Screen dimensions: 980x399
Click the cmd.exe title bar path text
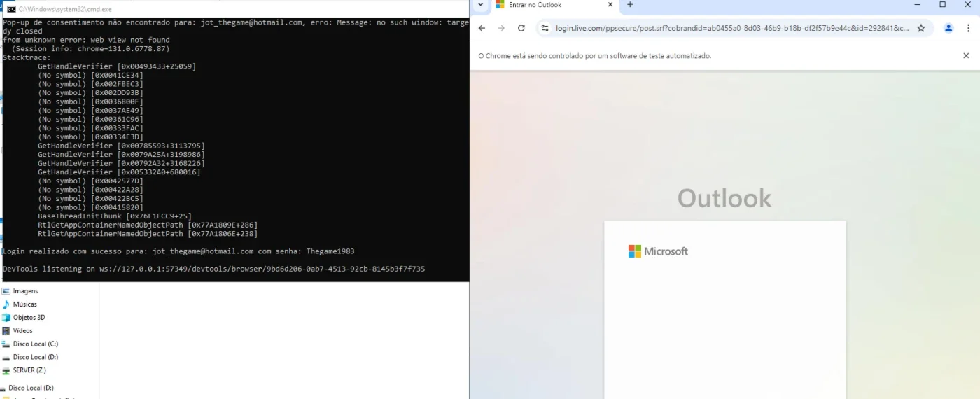point(65,9)
